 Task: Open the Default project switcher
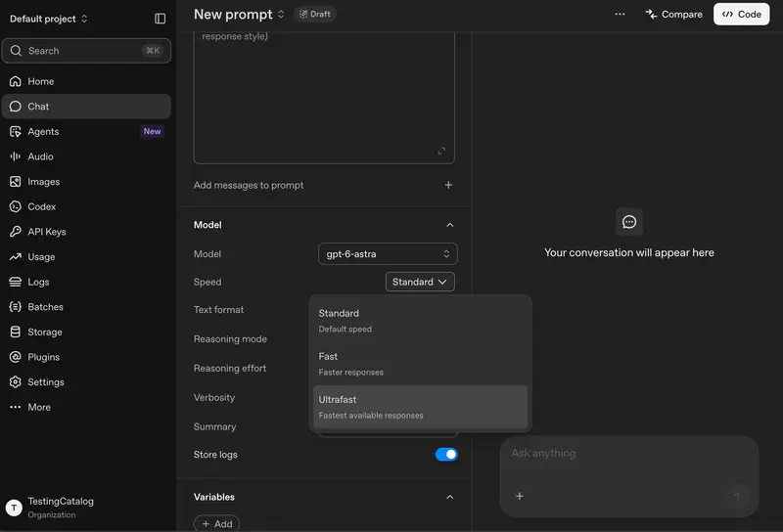click(49, 19)
